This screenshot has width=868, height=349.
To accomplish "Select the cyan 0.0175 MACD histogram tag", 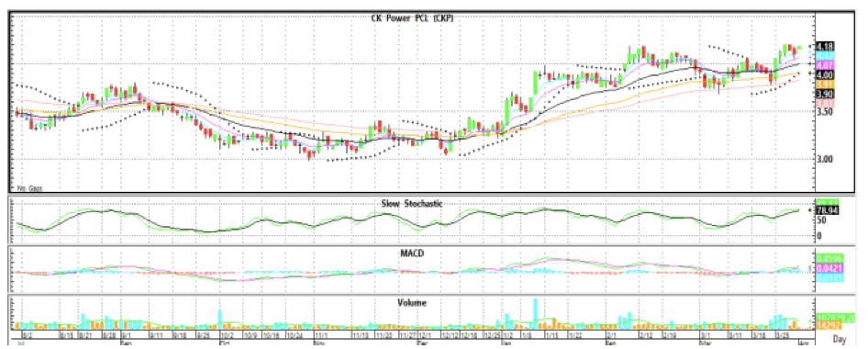I will click(829, 277).
